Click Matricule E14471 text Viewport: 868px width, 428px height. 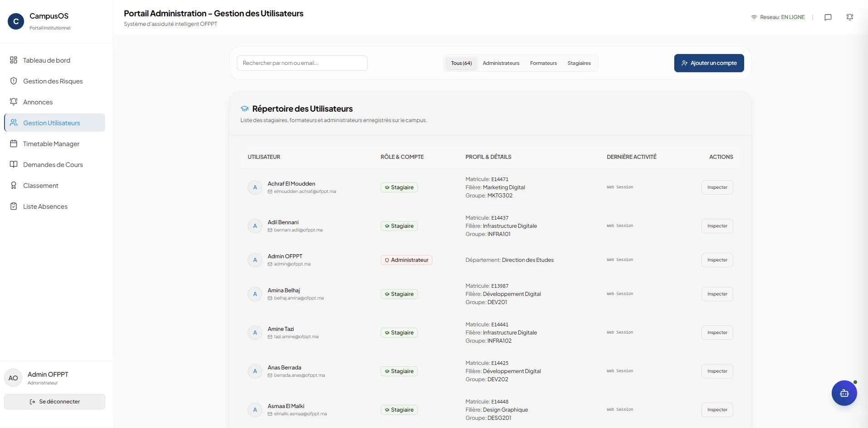[x=487, y=179]
